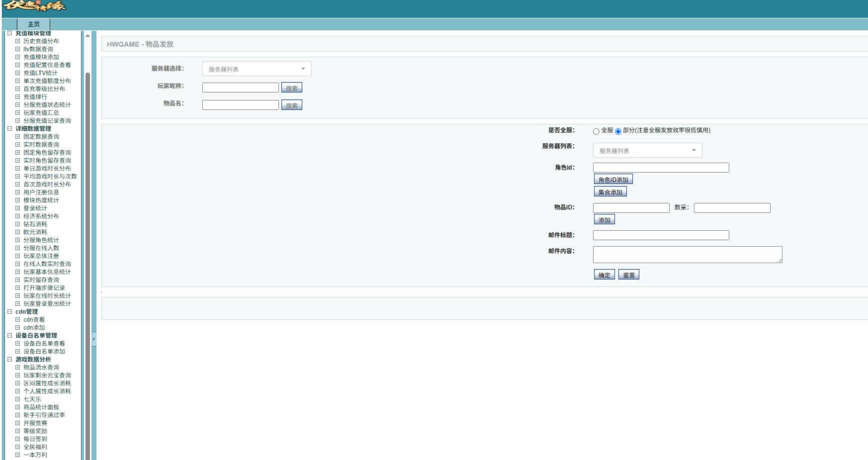
Task: Collapse the 详细数据管理 tree group
Action: pos(9,128)
